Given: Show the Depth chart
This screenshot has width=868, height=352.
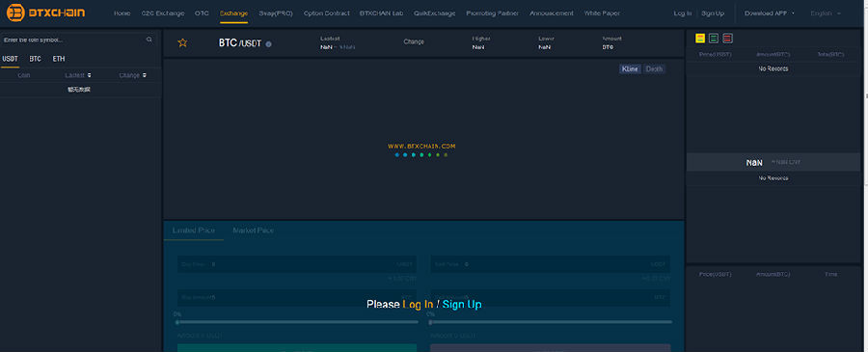Looking at the screenshot, I should click(654, 69).
